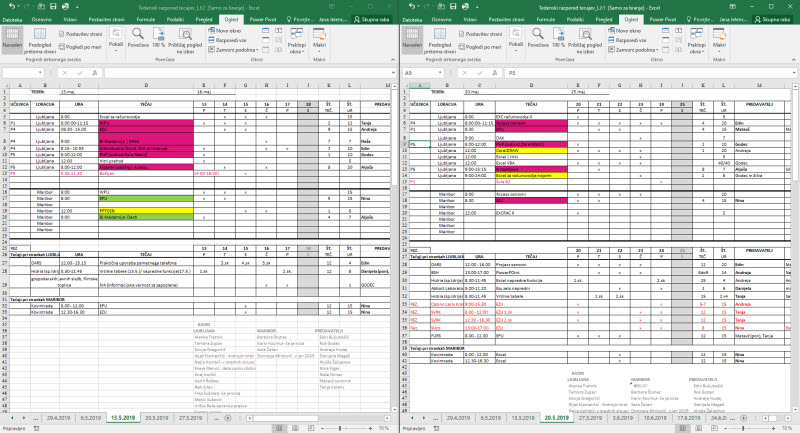Image resolution: width=800 pixels, height=433 pixels.
Task: Click Ribbon display options icon in right window
Action: coord(733,7)
